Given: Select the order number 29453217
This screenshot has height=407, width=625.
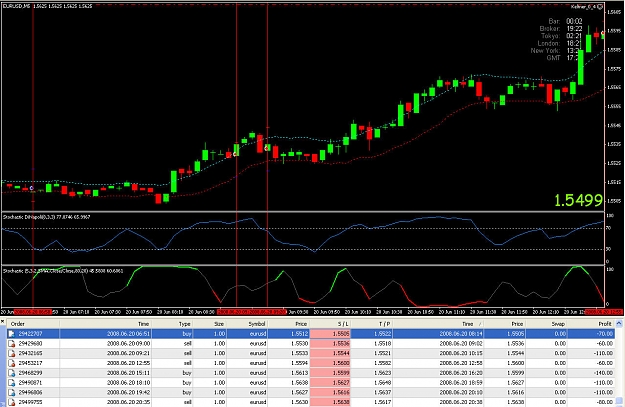Looking at the screenshot, I should [x=30, y=363].
